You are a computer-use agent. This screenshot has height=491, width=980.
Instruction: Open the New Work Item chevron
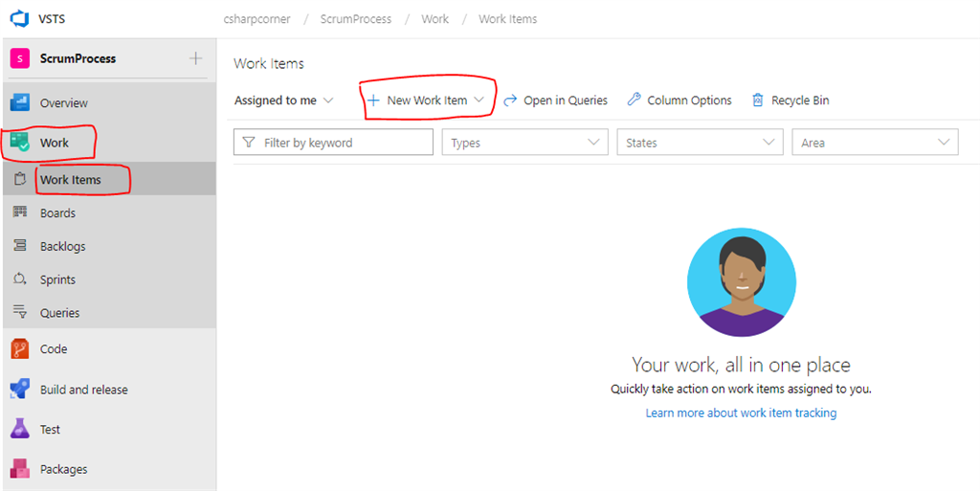[x=479, y=100]
